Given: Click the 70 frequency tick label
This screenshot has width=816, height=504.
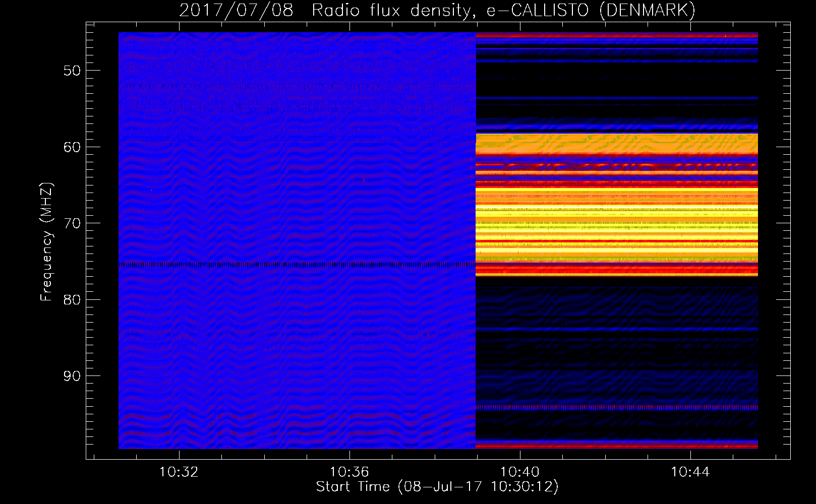Looking at the screenshot, I should tap(72, 223).
